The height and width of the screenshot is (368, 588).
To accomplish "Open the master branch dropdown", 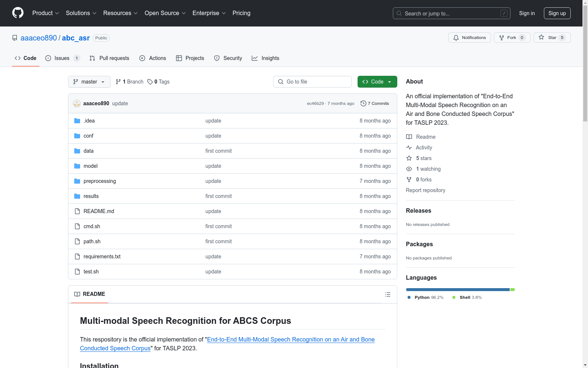I will tap(89, 82).
